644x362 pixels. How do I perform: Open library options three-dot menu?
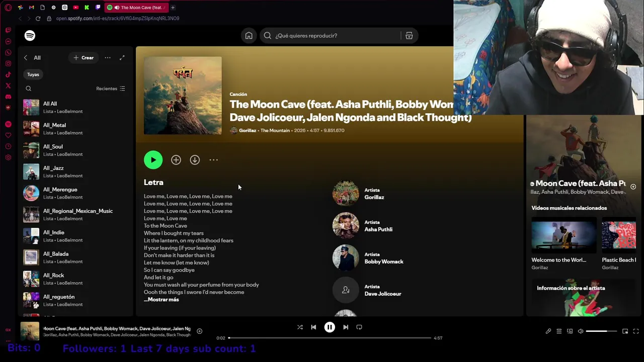point(108,58)
